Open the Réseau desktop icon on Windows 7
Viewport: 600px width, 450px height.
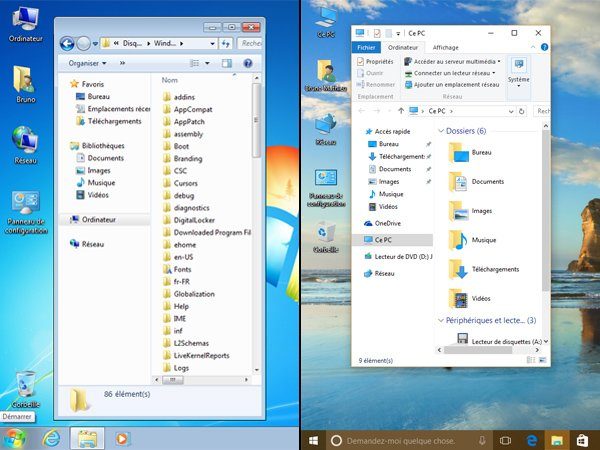point(25,145)
